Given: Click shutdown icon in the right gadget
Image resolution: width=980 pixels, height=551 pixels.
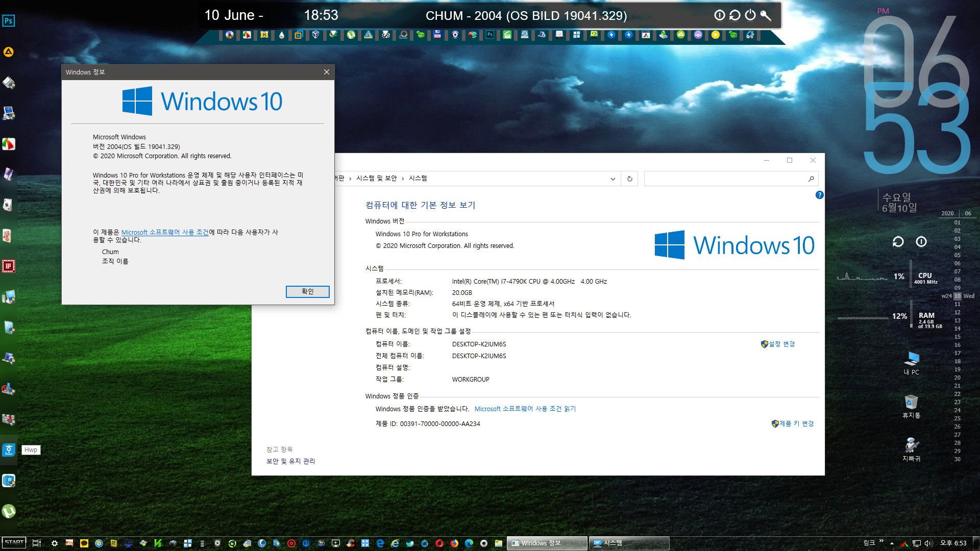Looking at the screenshot, I should (921, 242).
